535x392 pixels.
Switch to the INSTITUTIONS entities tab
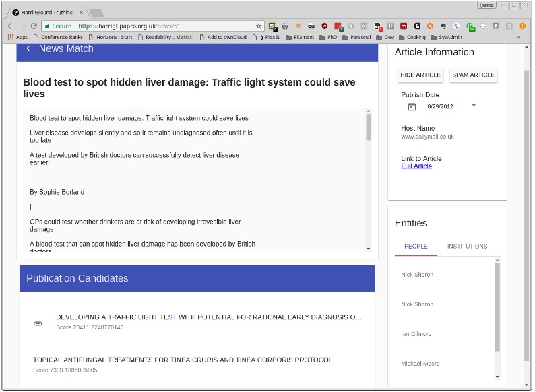point(467,247)
